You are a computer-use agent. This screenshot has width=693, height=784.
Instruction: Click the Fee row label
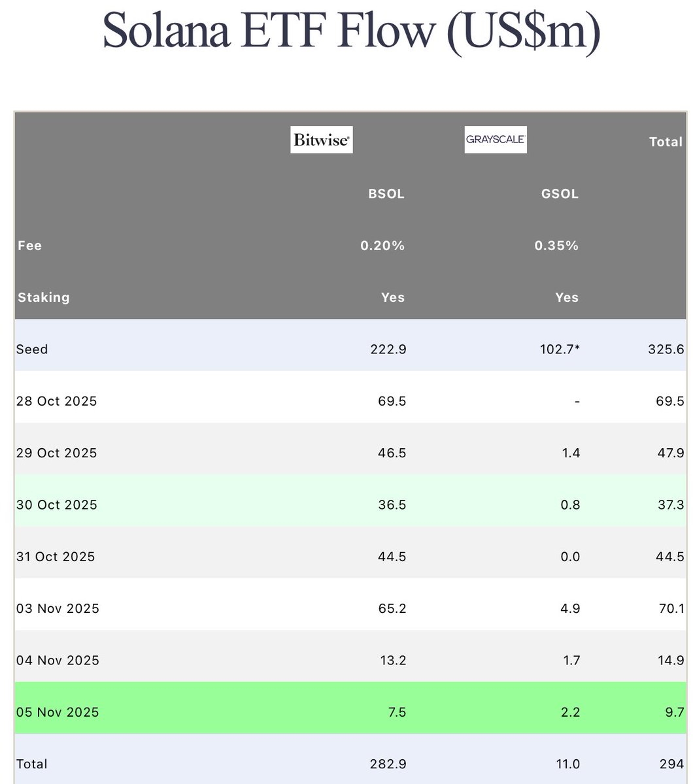(x=30, y=246)
